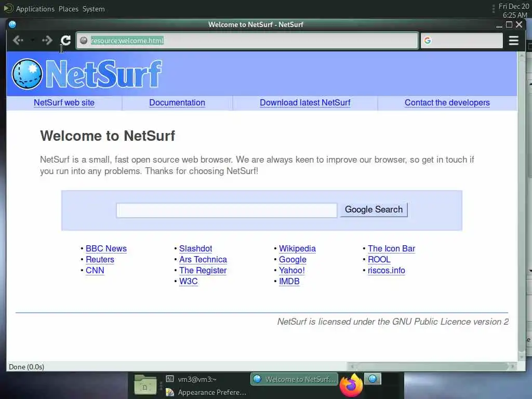Open the ROOL link
This screenshot has width=532, height=399.
tap(379, 259)
